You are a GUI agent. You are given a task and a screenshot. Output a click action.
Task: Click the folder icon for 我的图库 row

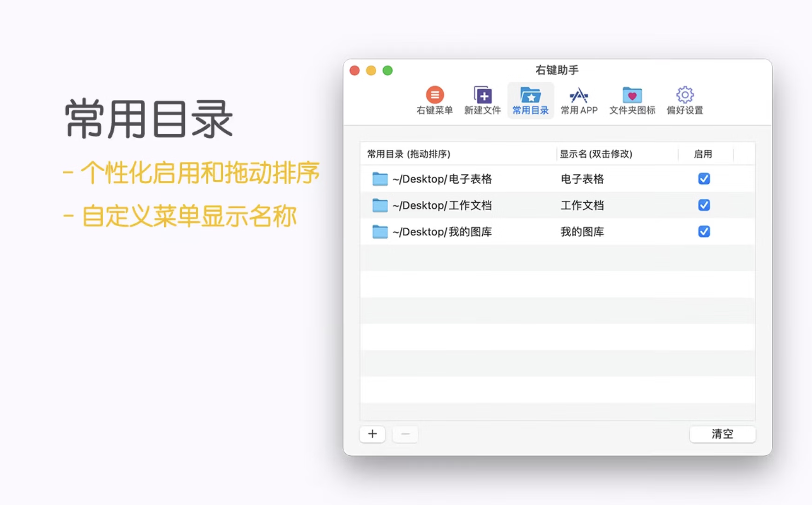click(380, 232)
